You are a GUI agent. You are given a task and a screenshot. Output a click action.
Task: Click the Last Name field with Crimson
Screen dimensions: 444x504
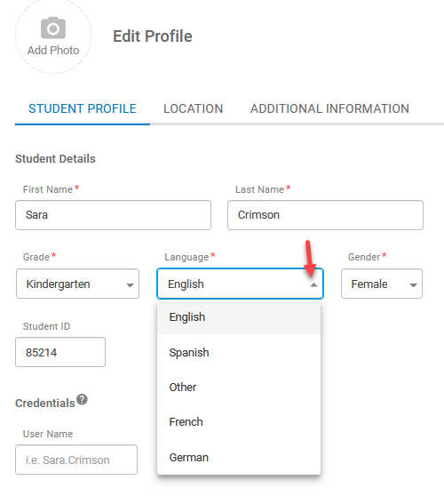point(325,215)
